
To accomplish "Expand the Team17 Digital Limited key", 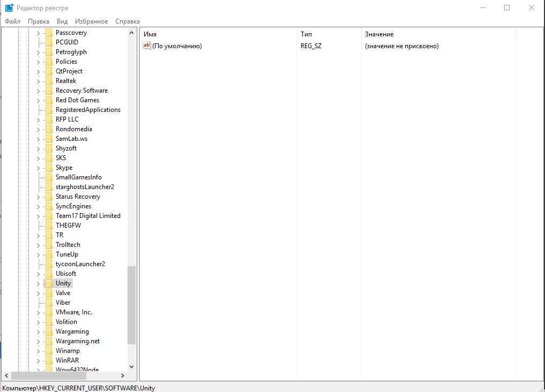I will tap(38, 216).
